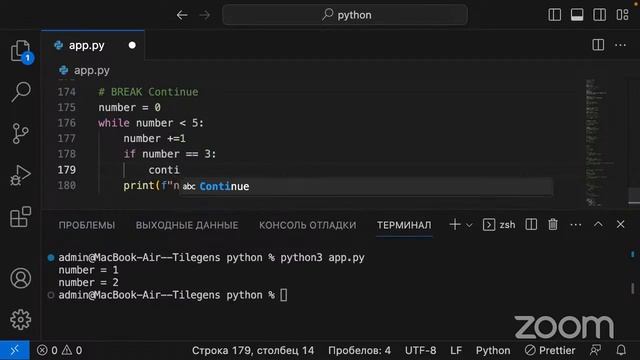Toggle the bottom panel layout icon
The image size is (640, 360).
(x=577, y=15)
